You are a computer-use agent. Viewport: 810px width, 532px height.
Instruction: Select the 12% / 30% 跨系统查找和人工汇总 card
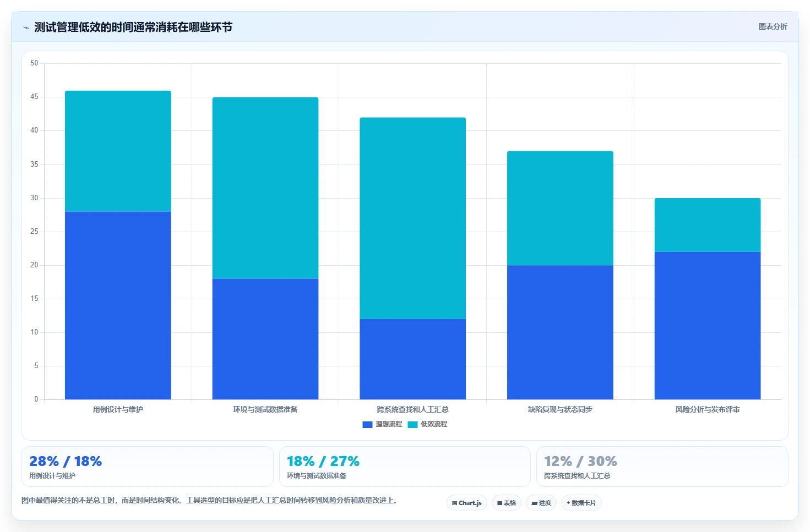click(662, 467)
